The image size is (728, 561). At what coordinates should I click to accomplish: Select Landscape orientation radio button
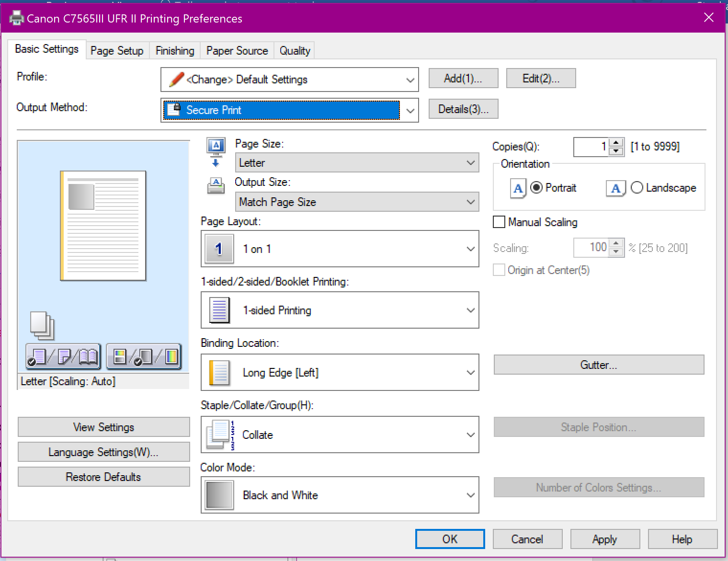[x=637, y=187]
